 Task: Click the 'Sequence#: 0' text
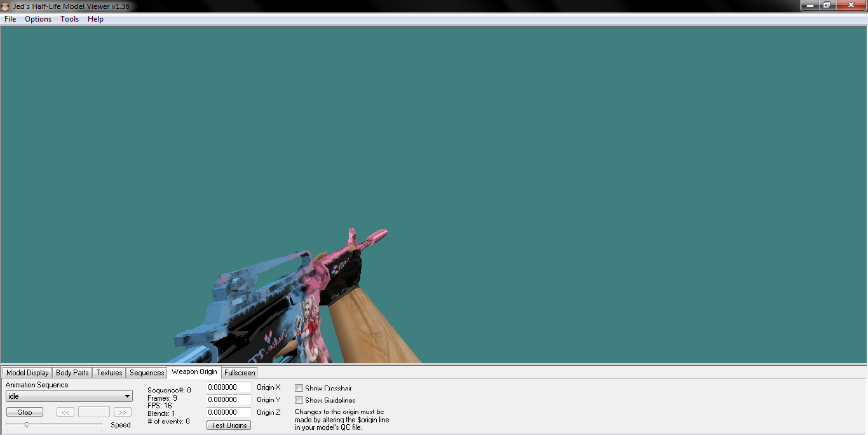(x=169, y=391)
